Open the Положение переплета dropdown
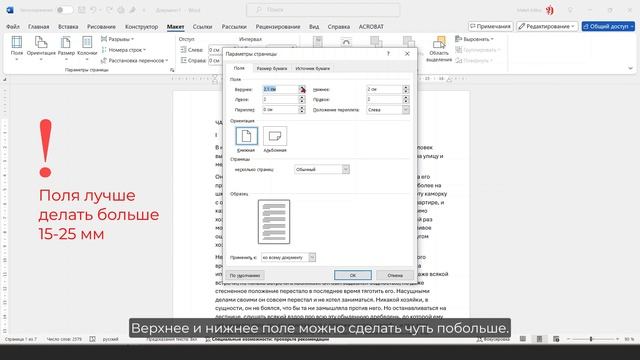Screen dimensions: 640x360 [387, 110]
